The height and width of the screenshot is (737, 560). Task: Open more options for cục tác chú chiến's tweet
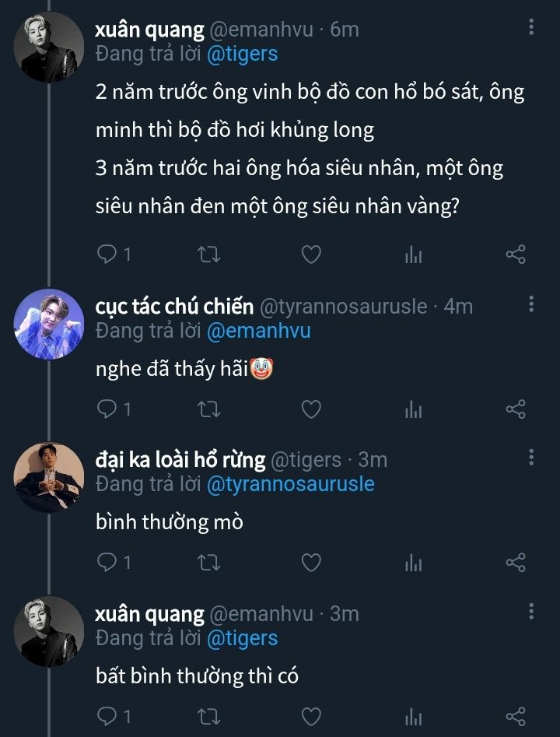pos(531,304)
